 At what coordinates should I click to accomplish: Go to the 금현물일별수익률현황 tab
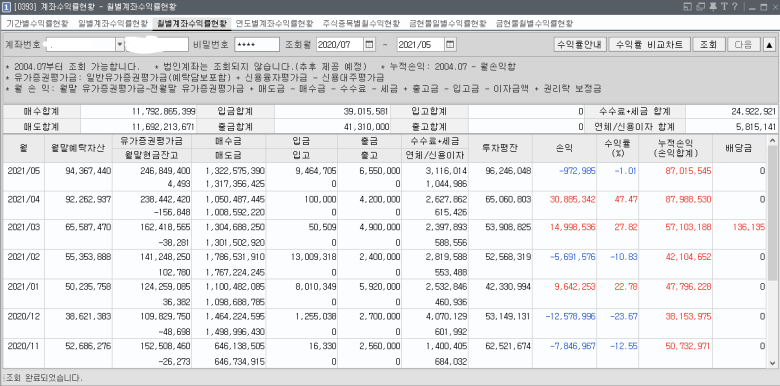[x=447, y=23]
